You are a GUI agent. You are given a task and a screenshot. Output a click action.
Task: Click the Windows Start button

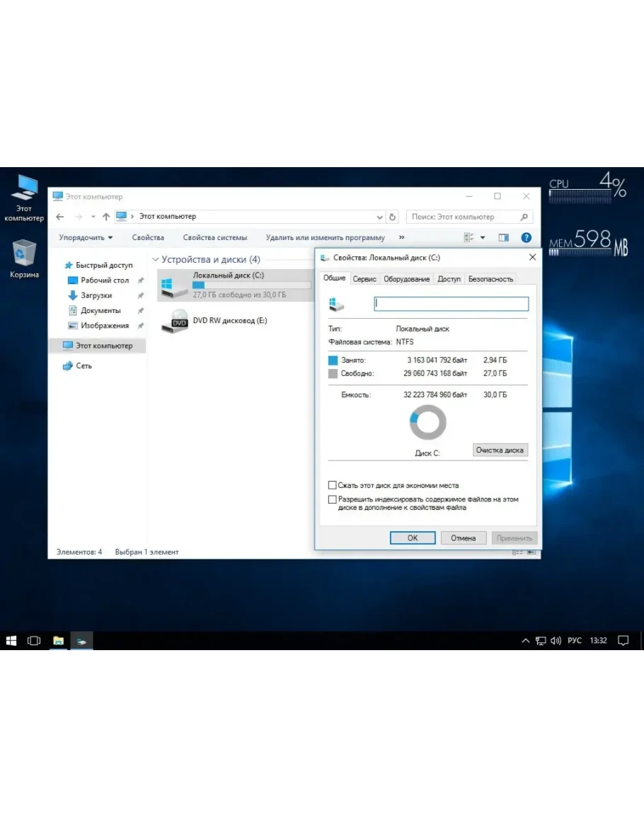point(11,640)
